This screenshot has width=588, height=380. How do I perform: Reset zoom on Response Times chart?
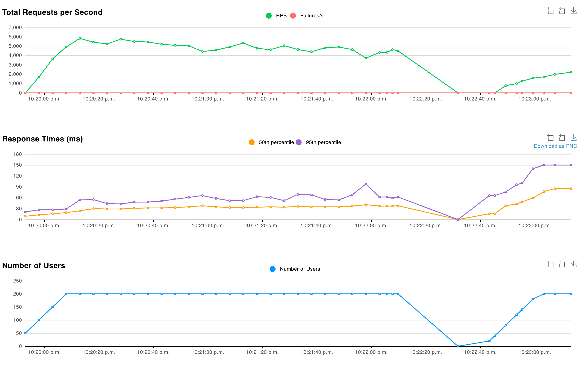click(562, 137)
